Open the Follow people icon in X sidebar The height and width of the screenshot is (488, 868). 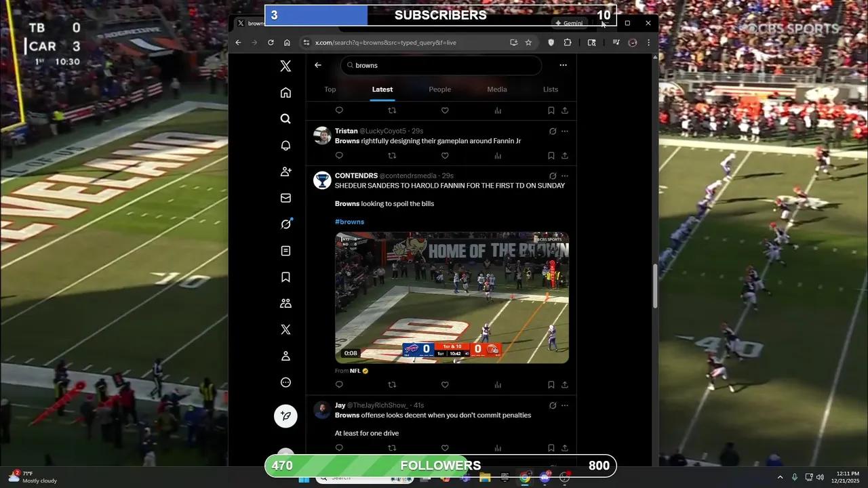click(x=285, y=171)
